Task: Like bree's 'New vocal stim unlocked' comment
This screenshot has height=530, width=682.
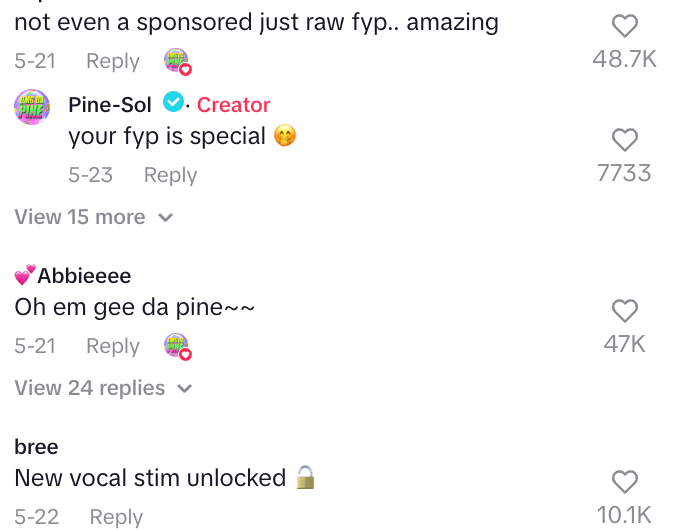Action: point(624,482)
